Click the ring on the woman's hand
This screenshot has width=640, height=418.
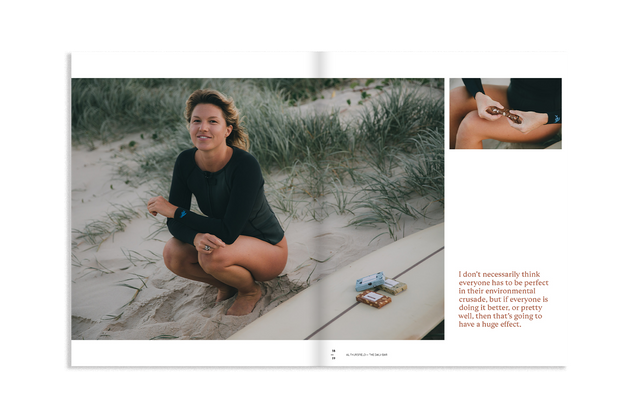(x=207, y=246)
